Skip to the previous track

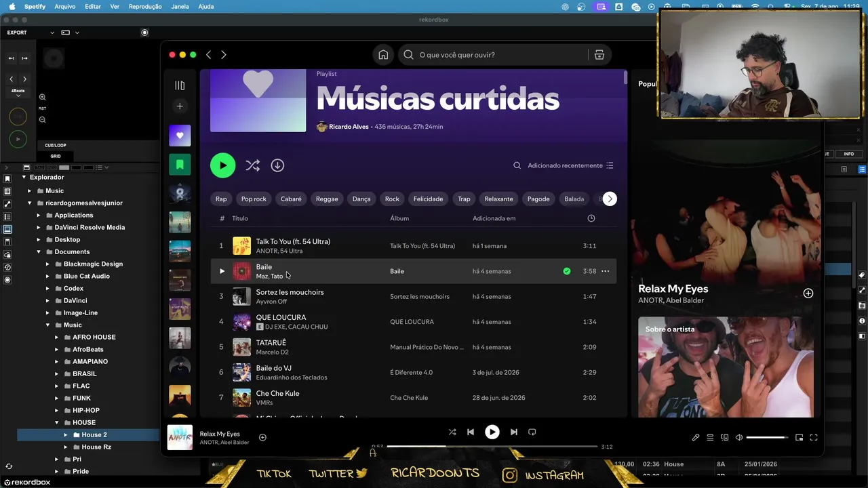coord(471,432)
